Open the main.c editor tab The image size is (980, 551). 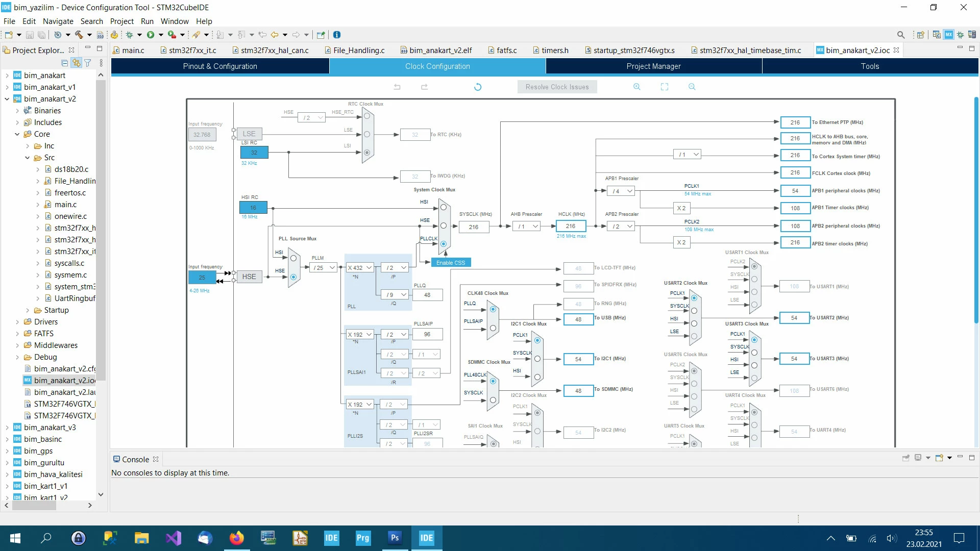tap(129, 50)
